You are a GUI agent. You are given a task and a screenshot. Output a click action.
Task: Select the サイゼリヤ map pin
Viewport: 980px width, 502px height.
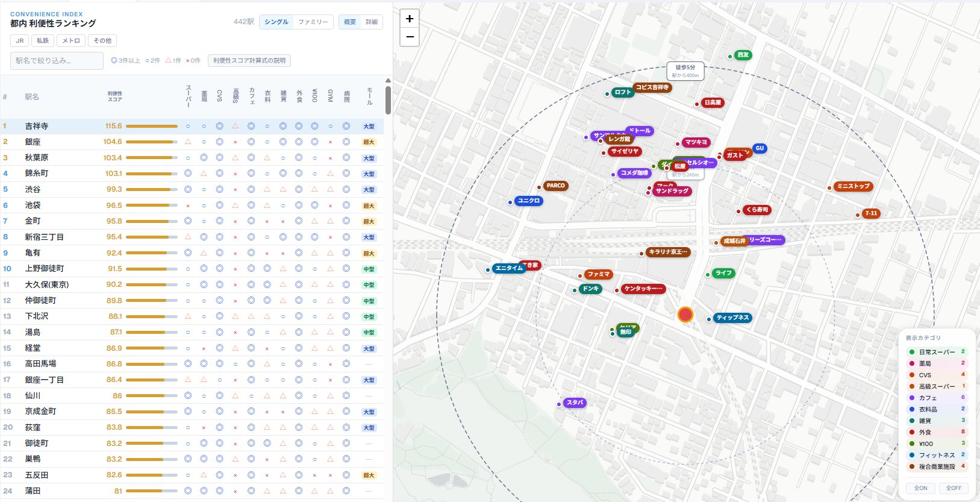pyautogui.click(x=624, y=151)
